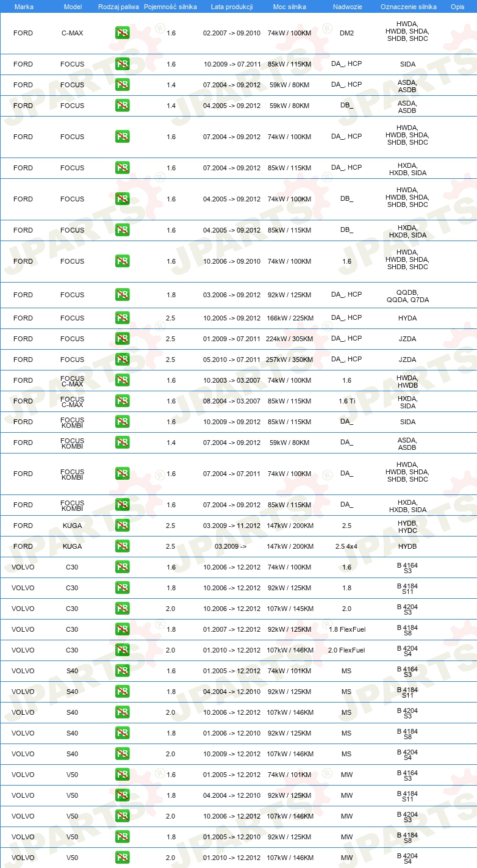
Task: Click the Pojemność silnika column header
Action: pos(171,6)
